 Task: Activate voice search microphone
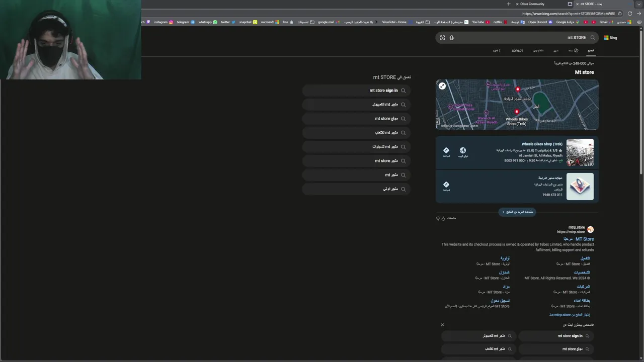click(451, 38)
